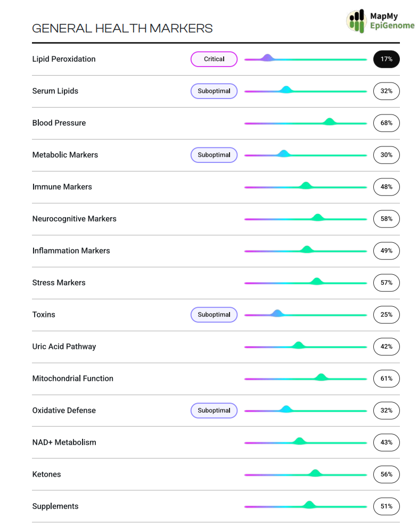Select the Suboptimal tag for Metabolic Markers
Viewport: 418px width, 532px height.
(214, 155)
